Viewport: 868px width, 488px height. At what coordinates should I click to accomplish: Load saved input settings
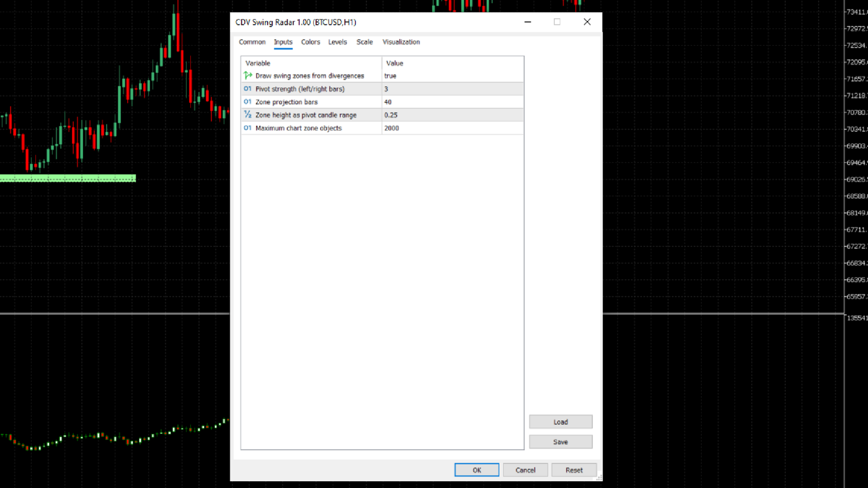(561, 422)
